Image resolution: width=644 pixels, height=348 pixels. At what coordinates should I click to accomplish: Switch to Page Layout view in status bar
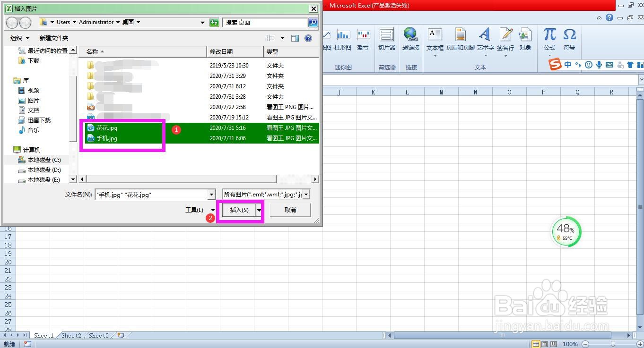(545, 344)
